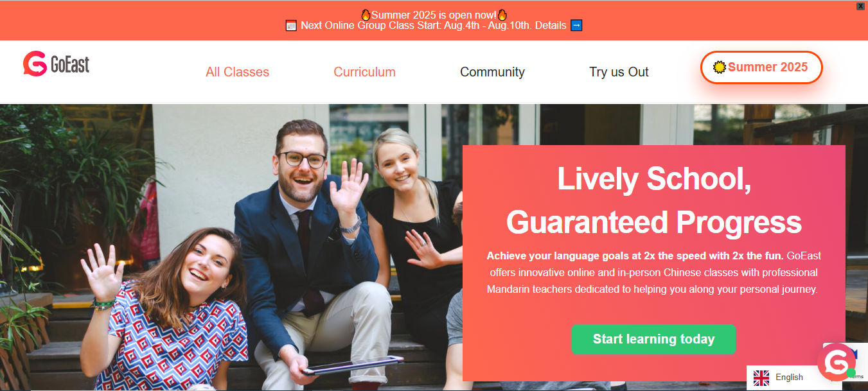Expand the Curriculum menu
This screenshot has width=868, height=391.
tap(364, 72)
